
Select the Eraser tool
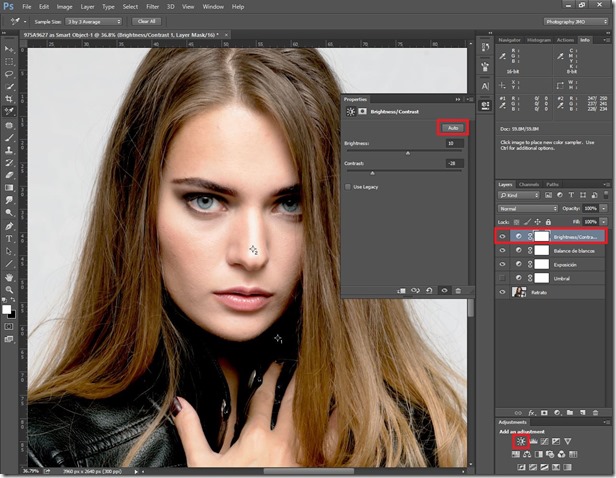click(x=9, y=175)
